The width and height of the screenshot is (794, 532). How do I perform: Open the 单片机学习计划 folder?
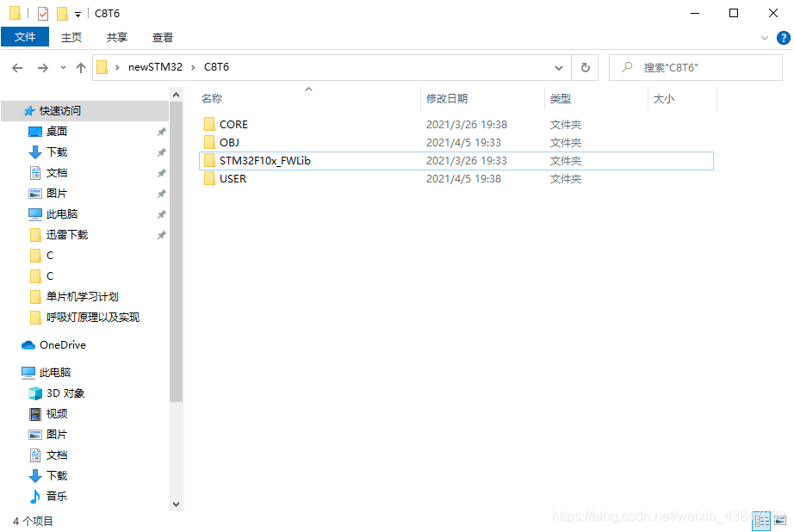point(82,297)
